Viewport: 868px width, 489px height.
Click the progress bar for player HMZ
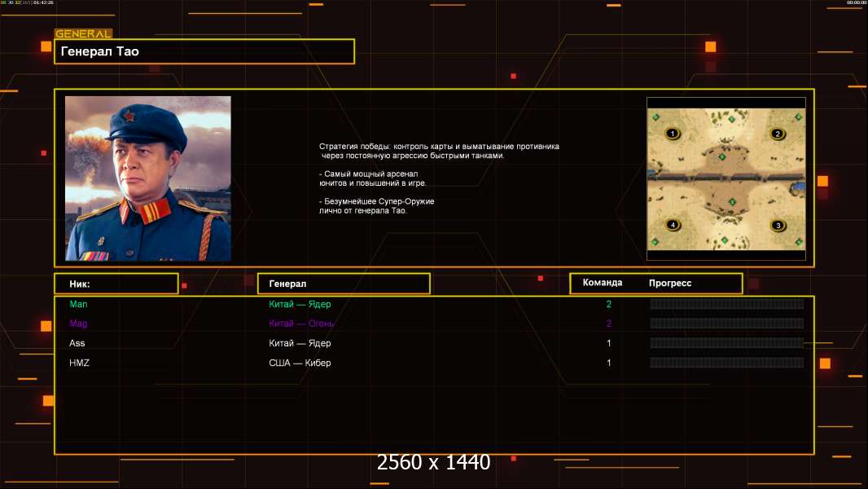(727, 363)
